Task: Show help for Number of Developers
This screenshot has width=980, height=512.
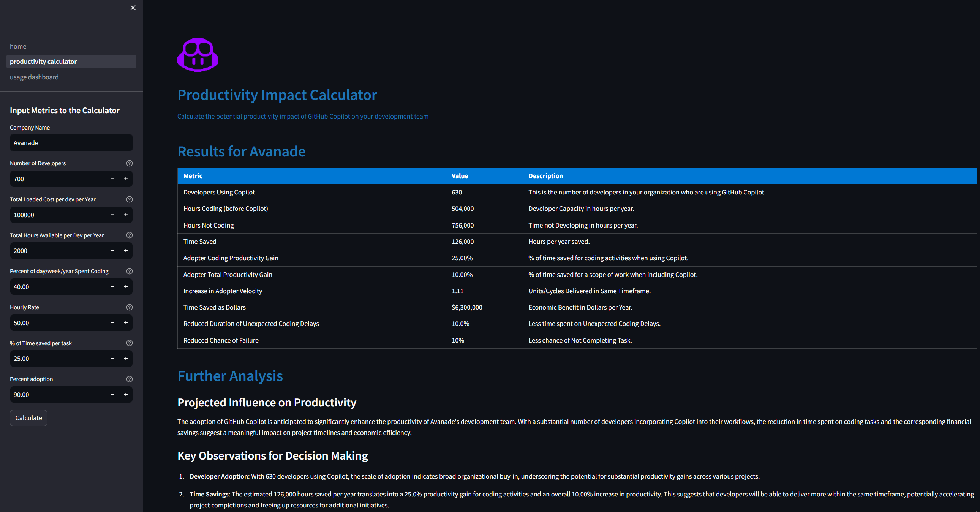Action: click(x=130, y=163)
